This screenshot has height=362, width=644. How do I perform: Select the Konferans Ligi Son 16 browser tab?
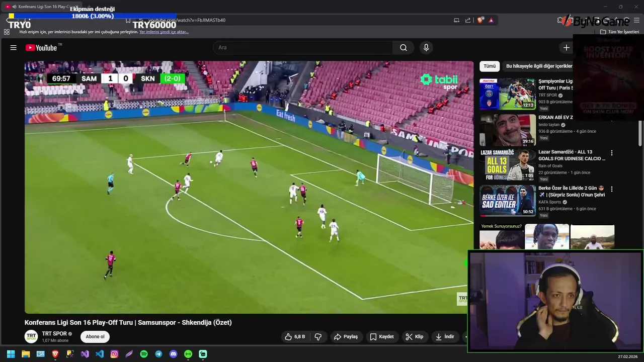click(x=42, y=7)
